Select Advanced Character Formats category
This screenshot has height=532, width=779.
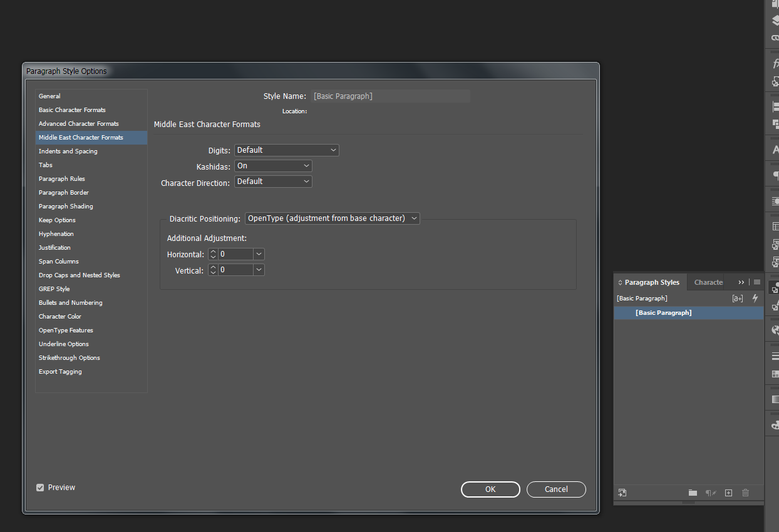coord(91,124)
